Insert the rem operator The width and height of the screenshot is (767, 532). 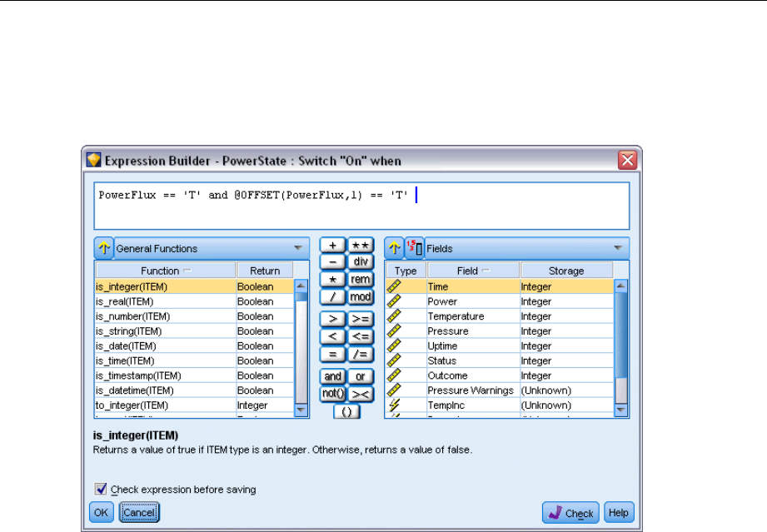[361, 280]
